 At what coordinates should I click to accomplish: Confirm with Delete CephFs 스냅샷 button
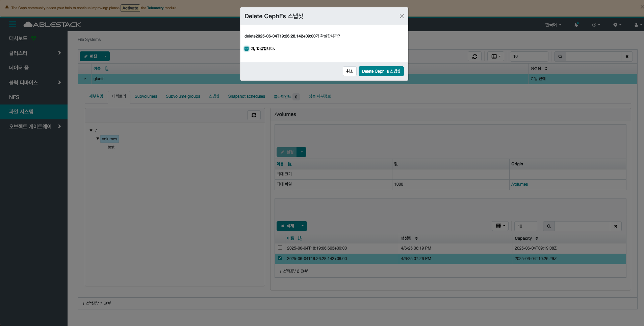381,71
